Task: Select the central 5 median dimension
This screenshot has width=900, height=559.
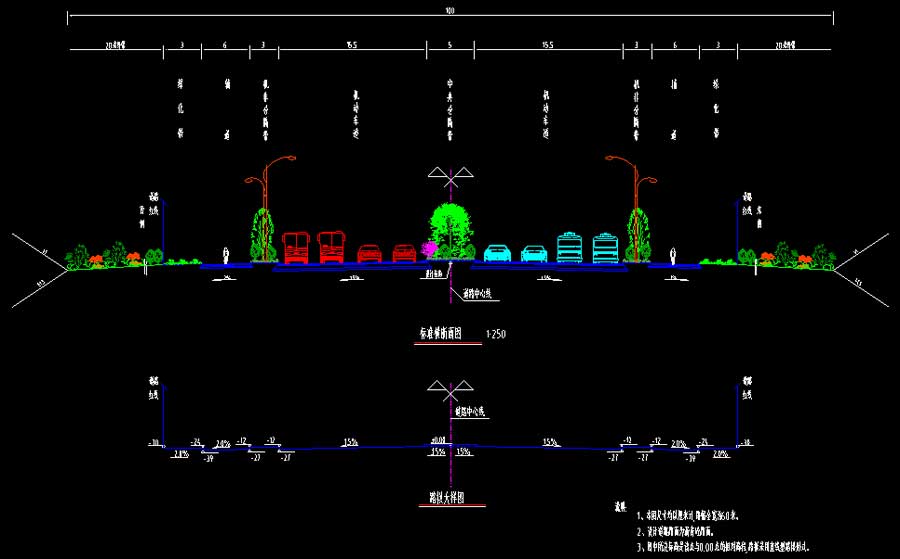Action: coord(450,45)
